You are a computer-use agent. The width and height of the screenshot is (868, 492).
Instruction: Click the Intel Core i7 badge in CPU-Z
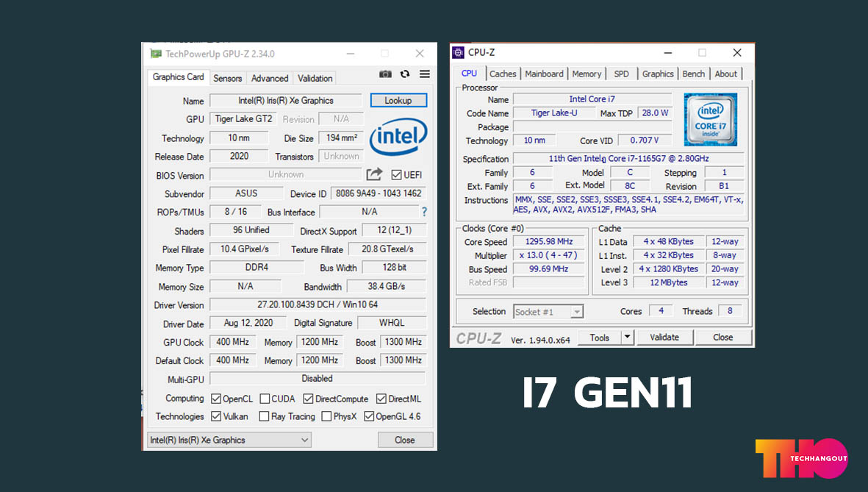click(710, 120)
